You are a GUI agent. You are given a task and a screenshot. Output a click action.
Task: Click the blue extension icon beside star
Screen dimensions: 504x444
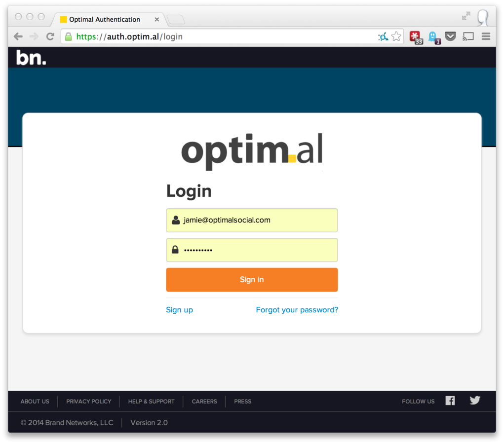[x=383, y=37]
